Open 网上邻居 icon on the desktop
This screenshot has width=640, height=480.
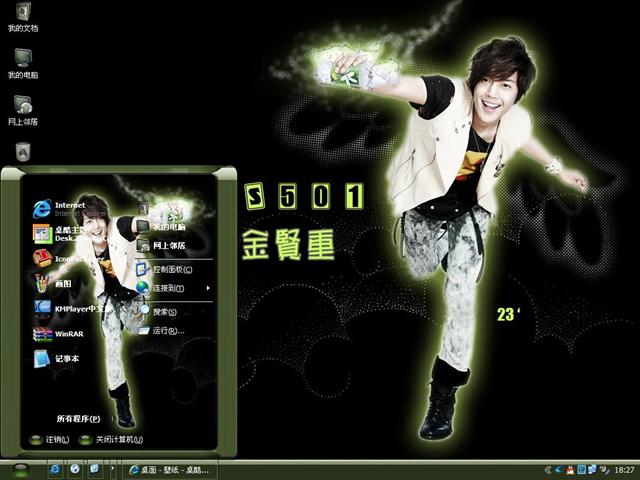point(23,111)
